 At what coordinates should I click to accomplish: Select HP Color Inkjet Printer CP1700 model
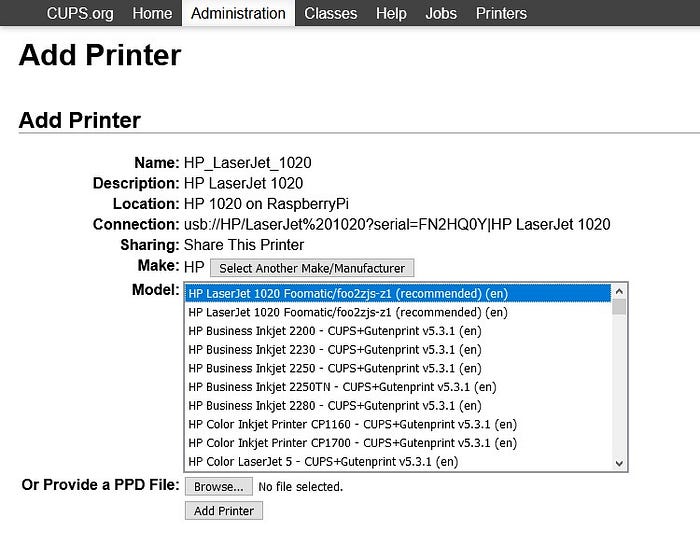point(398,443)
